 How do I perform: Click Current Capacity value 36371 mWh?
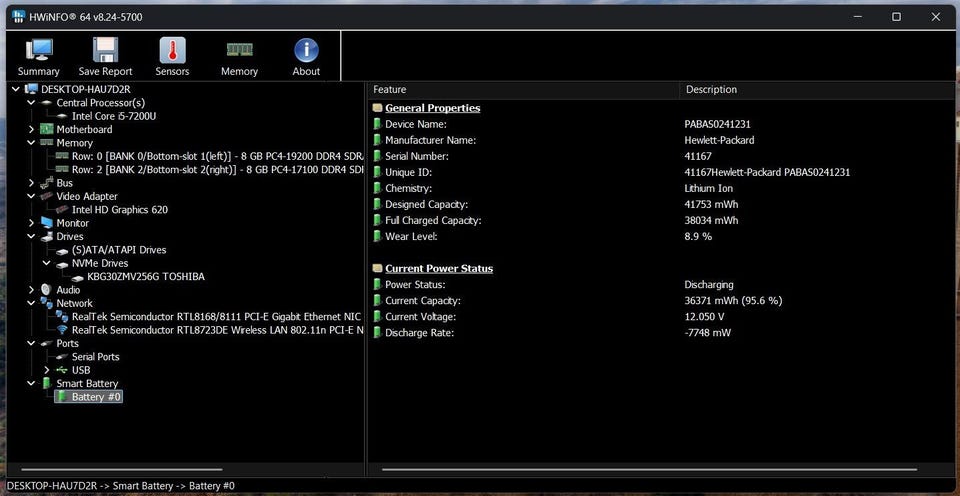point(733,301)
